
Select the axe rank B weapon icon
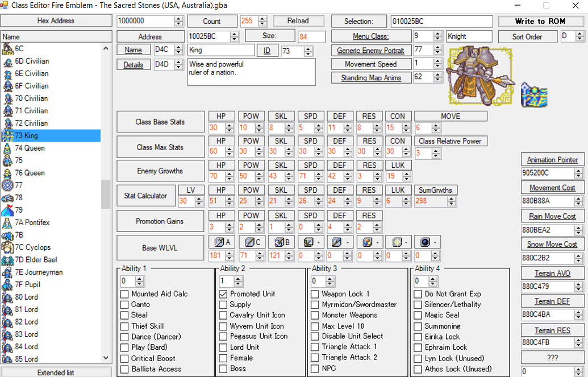pyautogui.click(x=280, y=242)
